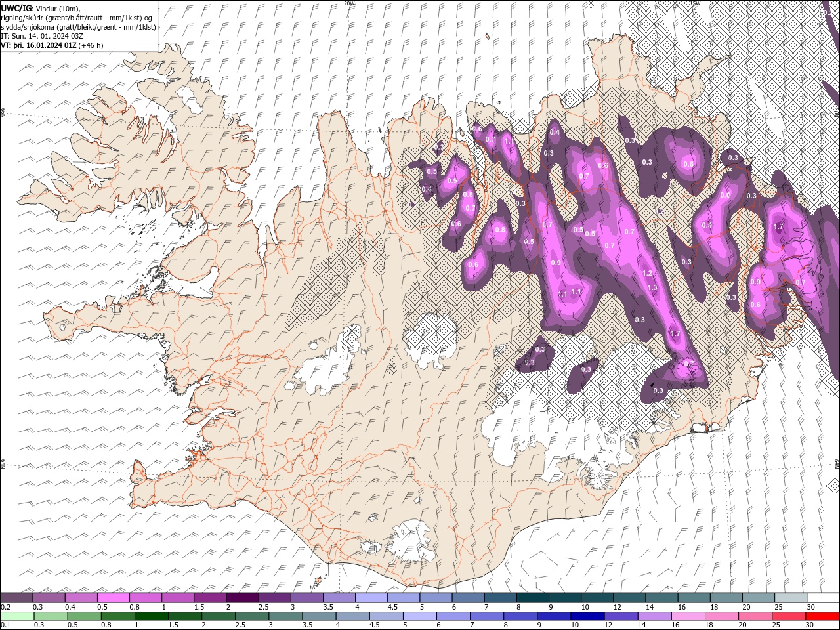This screenshot has height=630, width=840.
Task: Pick the light green 0.1 rain legend swatch
Action: click(17, 616)
